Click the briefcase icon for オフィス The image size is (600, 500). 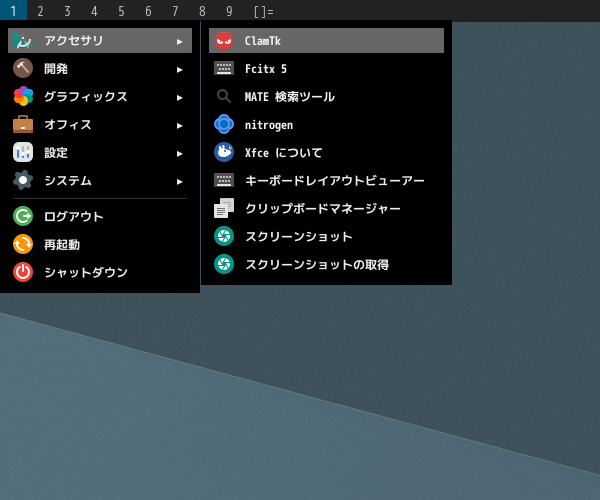(23, 124)
